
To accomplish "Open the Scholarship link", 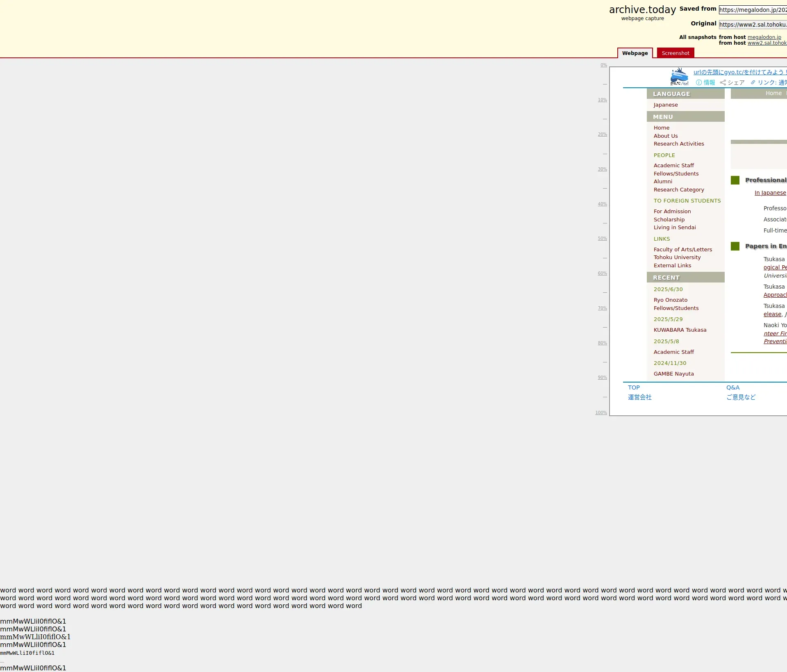I will pyautogui.click(x=669, y=220).
